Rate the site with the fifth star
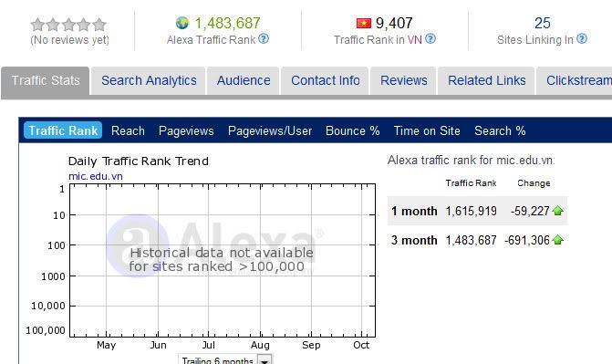 (99, 25)
